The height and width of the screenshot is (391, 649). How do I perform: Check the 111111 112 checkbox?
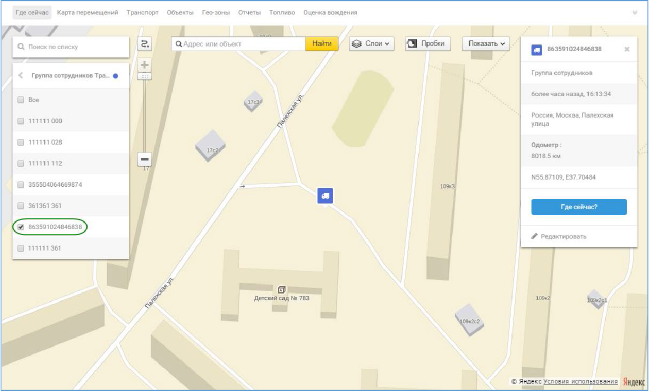[x=20, y=163]
